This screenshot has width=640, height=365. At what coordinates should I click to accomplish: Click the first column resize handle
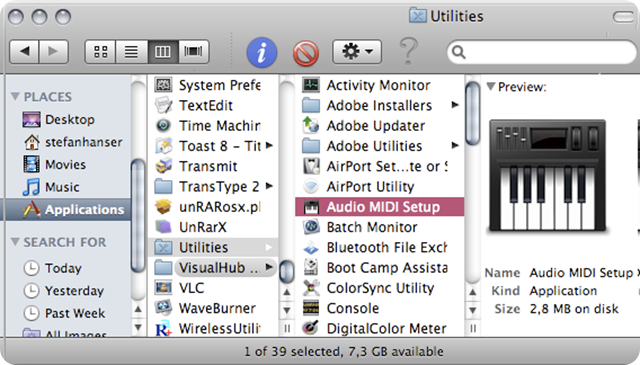coord(287,328)
